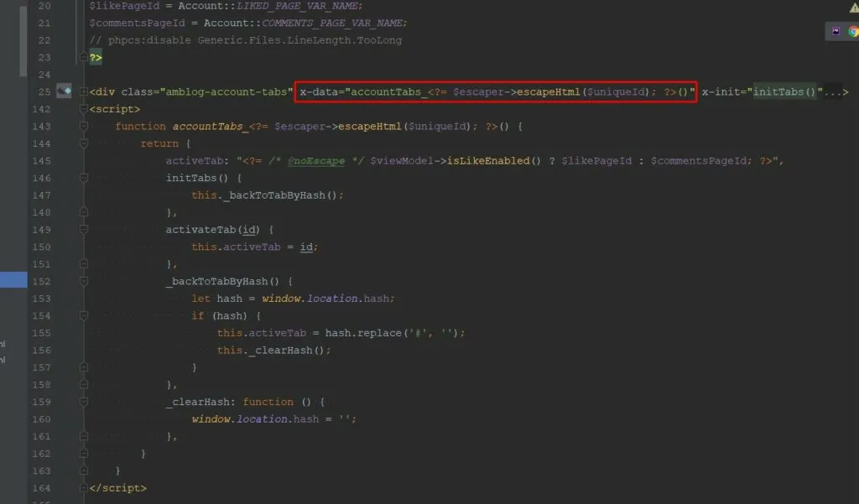Click the gutter marker icon on line 25
859x504 pixels.
[x=64, y=91]
